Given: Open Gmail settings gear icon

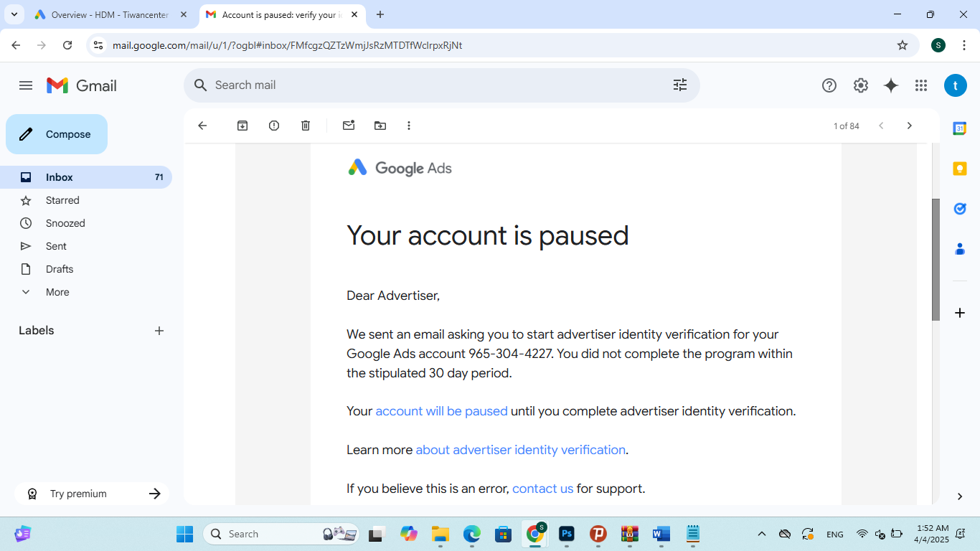Looking at the screenshot, I should pos(861,85).
